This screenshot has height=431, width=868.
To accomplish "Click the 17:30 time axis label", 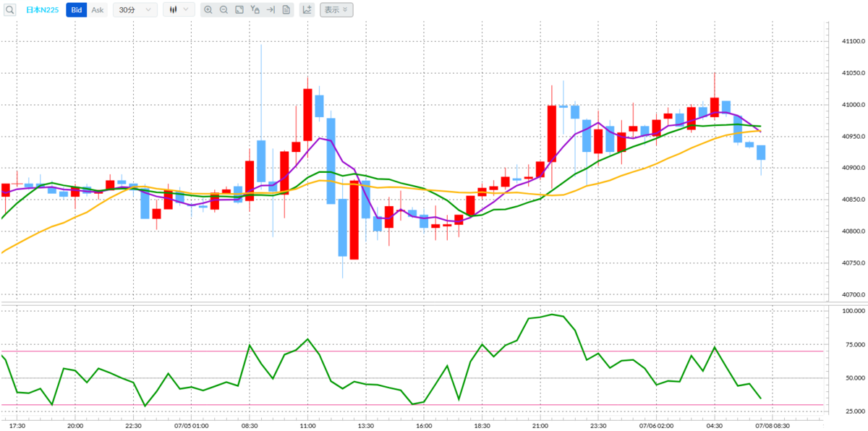I will (17, 426).
